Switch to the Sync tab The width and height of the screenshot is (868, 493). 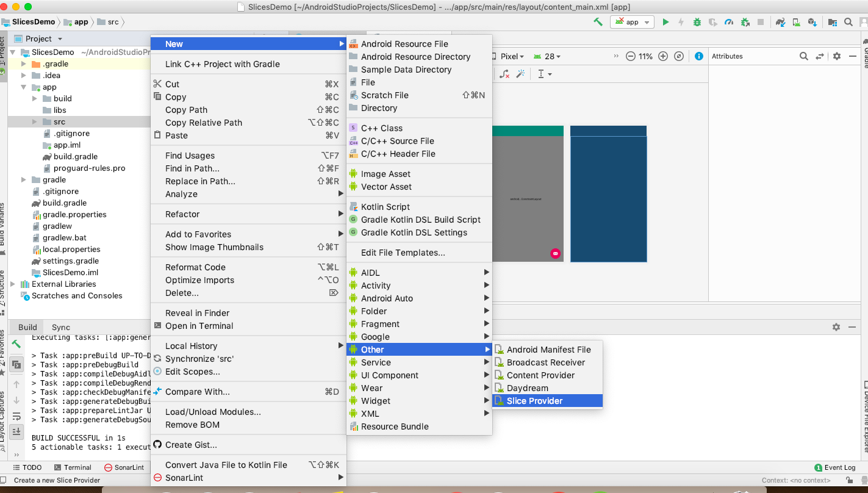[61, 327]
